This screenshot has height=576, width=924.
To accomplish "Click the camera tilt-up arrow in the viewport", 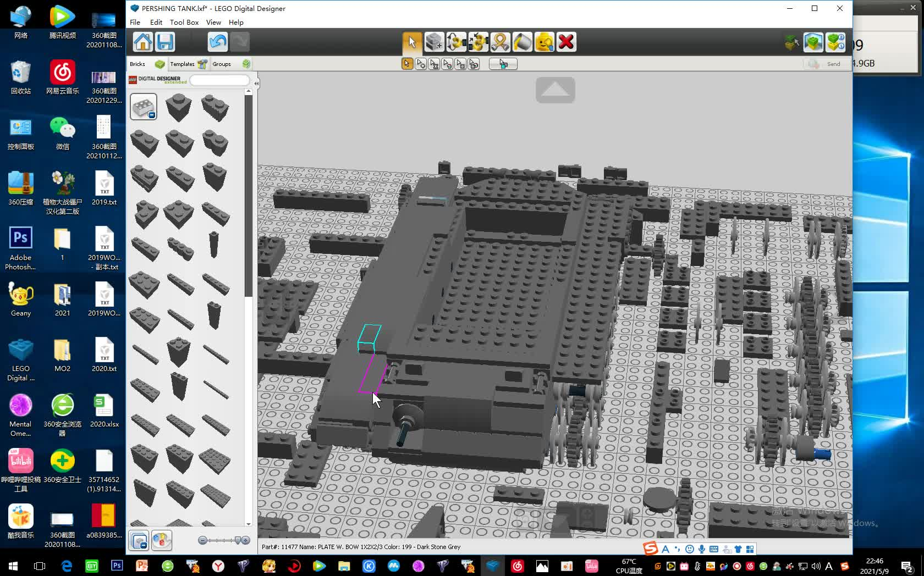I will pyautogui.click(x=555, y=90).
